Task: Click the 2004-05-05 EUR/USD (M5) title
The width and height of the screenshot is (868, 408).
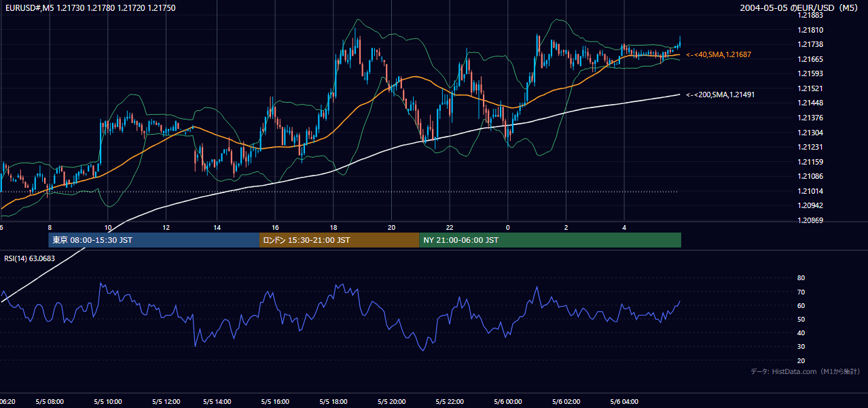Action: [x=800, y=7]
